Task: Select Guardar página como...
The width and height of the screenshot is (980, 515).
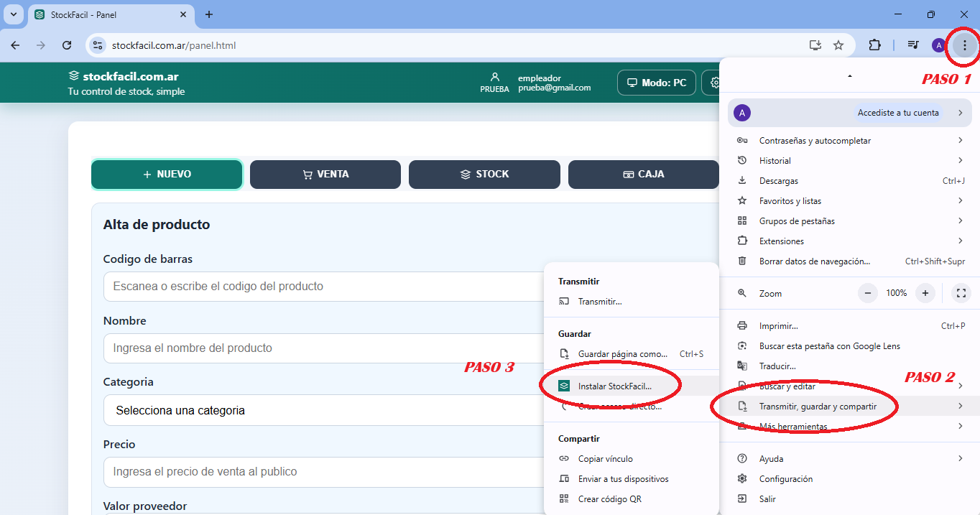Action: [x=632, y=354]
